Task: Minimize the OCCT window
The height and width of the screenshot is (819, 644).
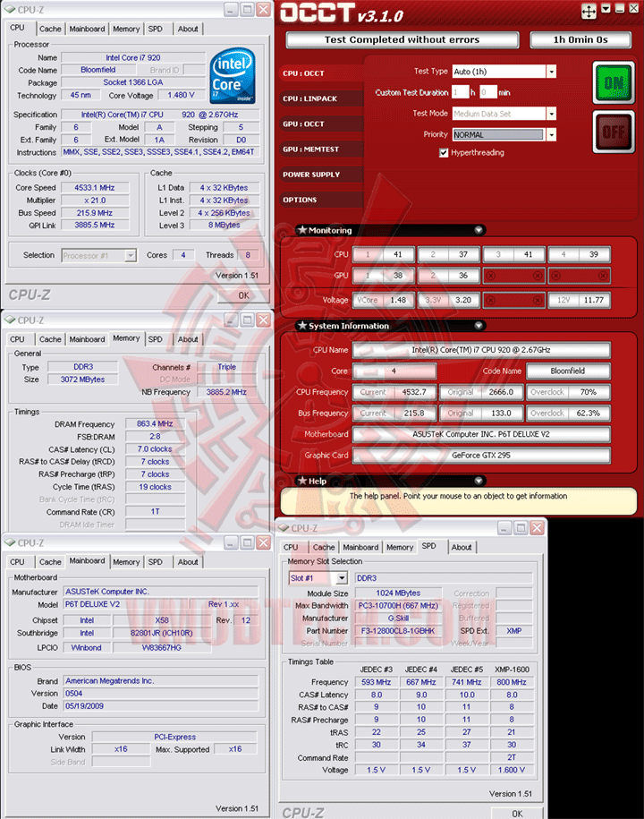Action: pyautogui.click(x=620, y=9)
